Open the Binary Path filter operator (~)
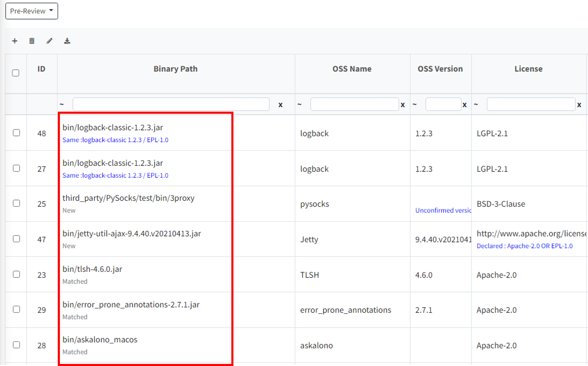The image size is (588, 366). (62, 104)
